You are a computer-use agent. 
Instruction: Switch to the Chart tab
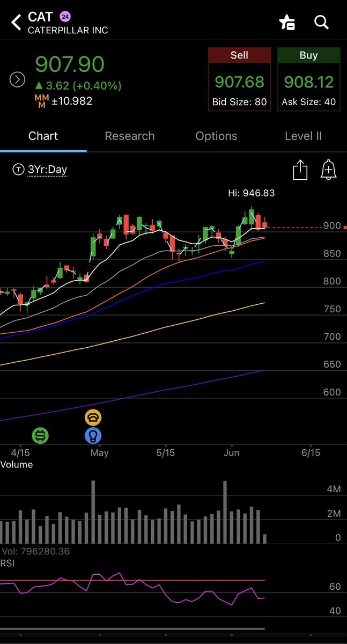[x=43, y=136]
